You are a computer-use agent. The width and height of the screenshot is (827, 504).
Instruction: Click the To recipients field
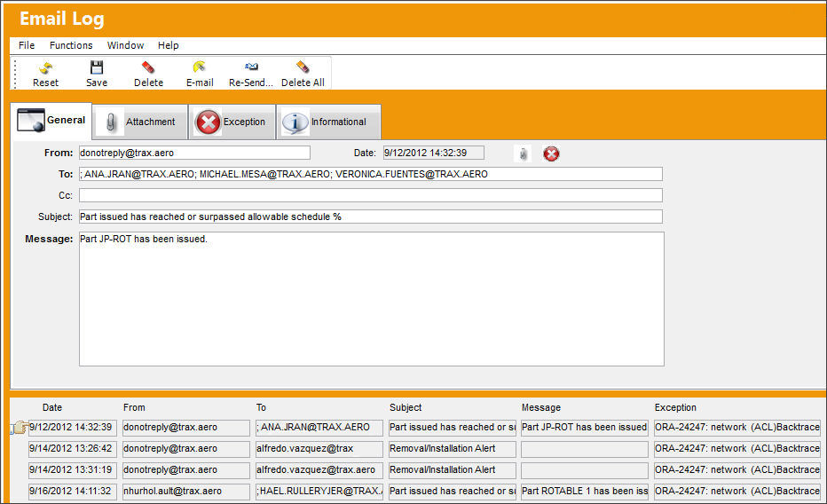click(x=371, y=174)
